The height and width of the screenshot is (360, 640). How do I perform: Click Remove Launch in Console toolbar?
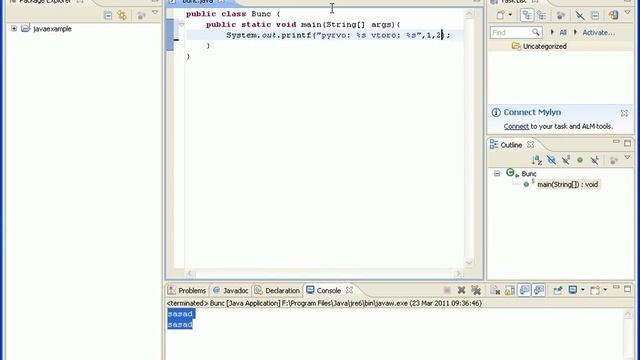point(461,290)
